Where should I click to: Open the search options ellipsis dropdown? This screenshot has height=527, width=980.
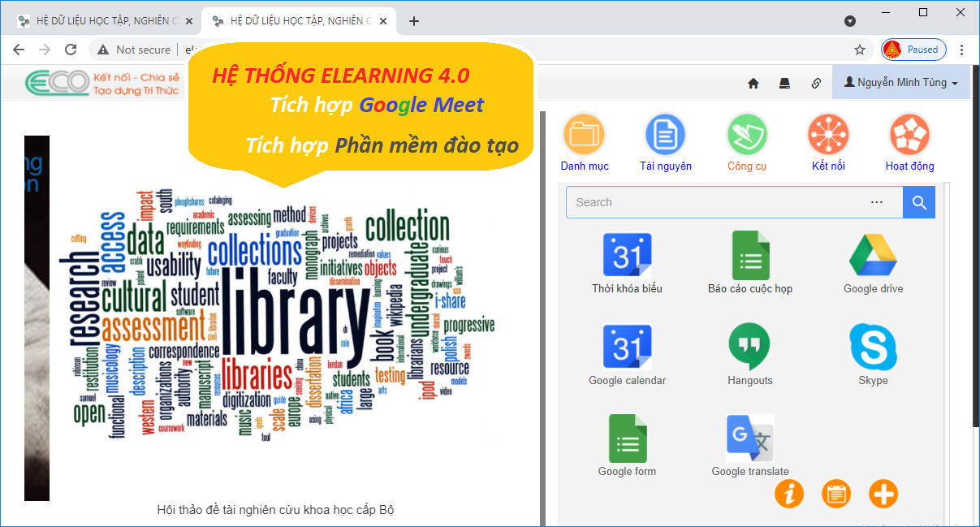tap(876, 201)
